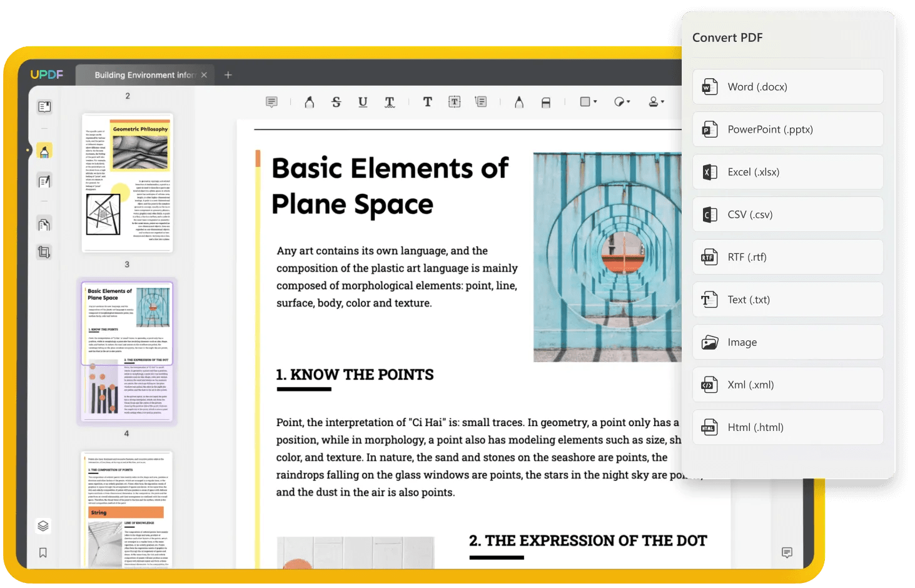Click the UPDF logo

coord(47,74)
